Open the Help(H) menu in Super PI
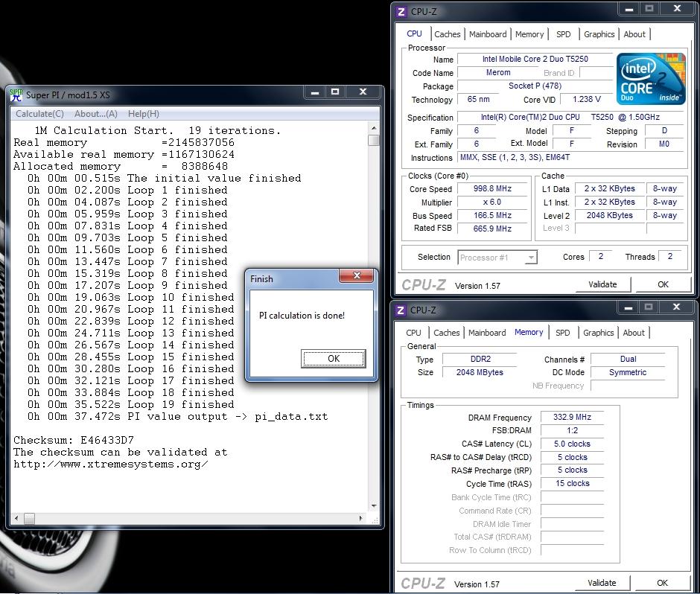 (x=143, y=114)
